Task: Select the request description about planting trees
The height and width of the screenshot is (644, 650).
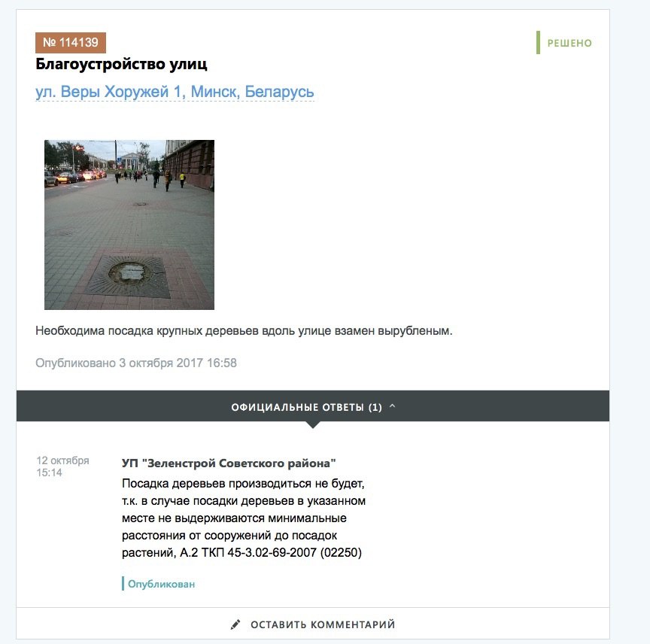Action: click(244, 331)
